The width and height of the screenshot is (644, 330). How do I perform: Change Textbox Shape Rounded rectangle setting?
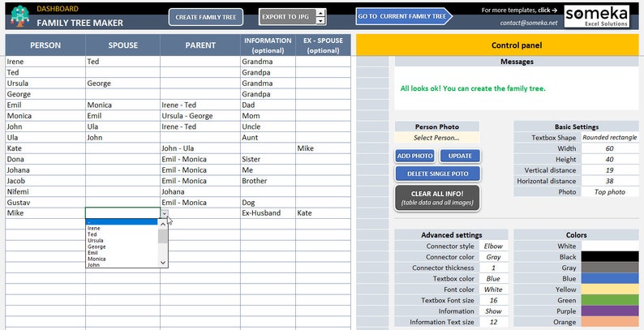point(609,138)
